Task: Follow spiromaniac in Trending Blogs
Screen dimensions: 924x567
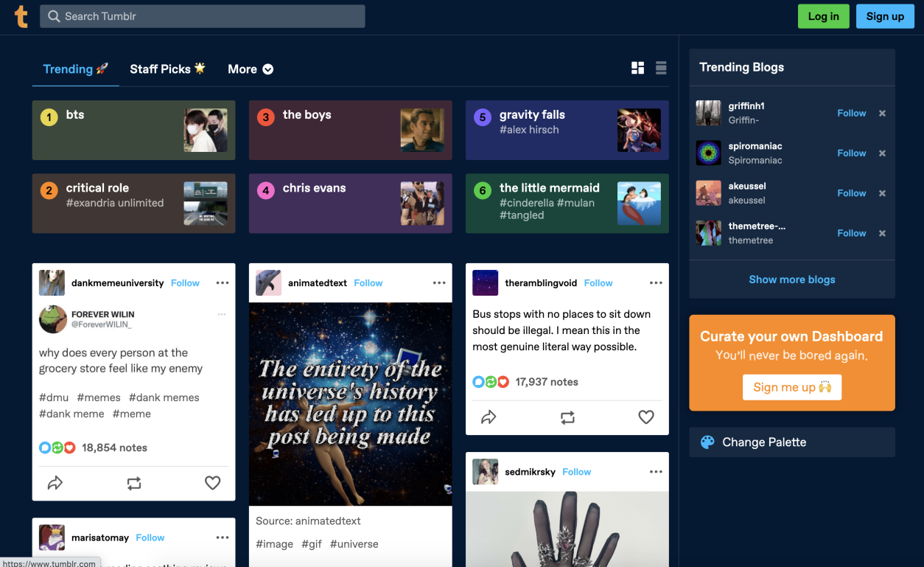Action: pyautogui.click(x=851, y=153)
